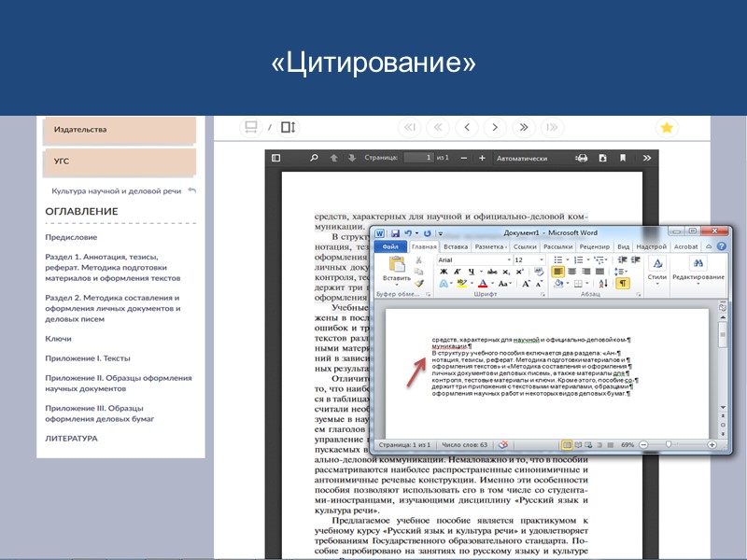747x560 pixels.
Task: Open Ключи contents link
Action: click(x=58, y=339)
